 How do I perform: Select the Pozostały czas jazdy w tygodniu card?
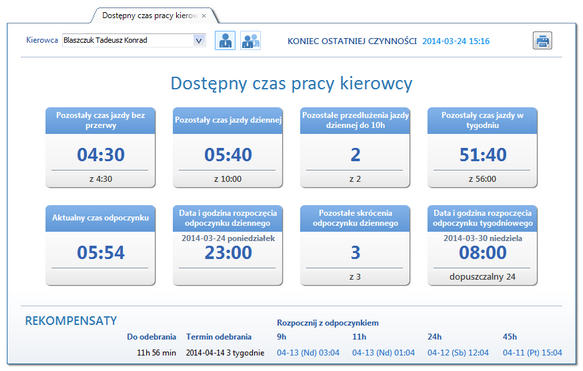482,148
